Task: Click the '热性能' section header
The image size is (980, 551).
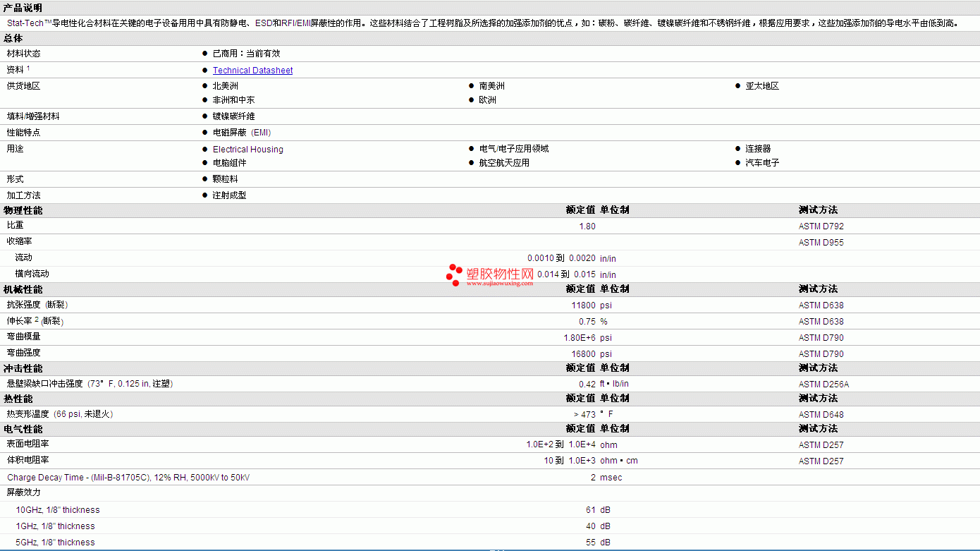Action: pos(18,399)
